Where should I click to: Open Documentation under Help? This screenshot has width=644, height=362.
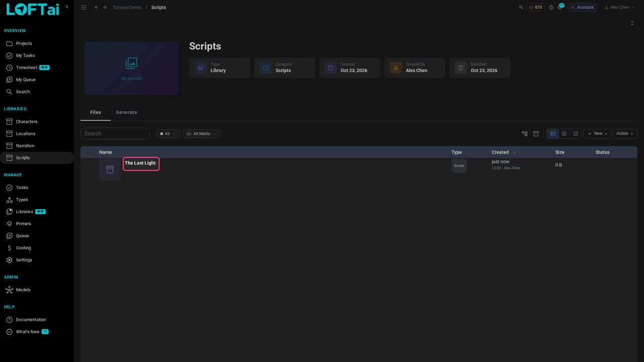click(x=37, y=320)
